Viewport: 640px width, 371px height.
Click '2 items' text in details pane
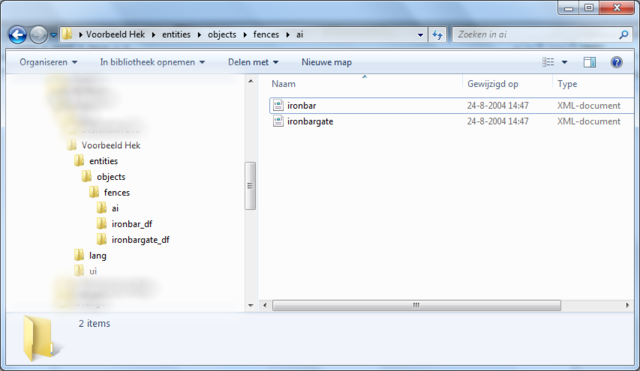[94, 323]
